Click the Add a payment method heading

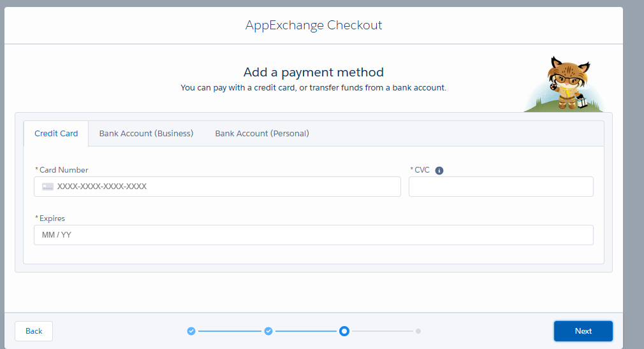(314, 72)
